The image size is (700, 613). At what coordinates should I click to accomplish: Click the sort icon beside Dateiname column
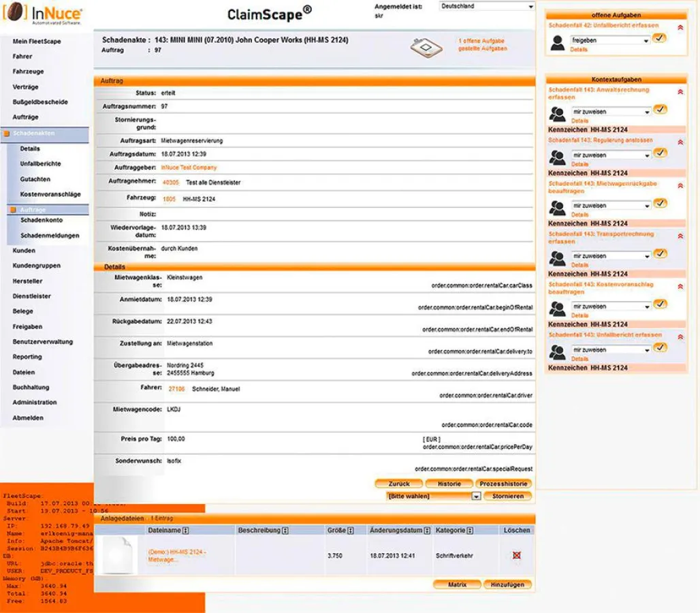coord(185,531)
